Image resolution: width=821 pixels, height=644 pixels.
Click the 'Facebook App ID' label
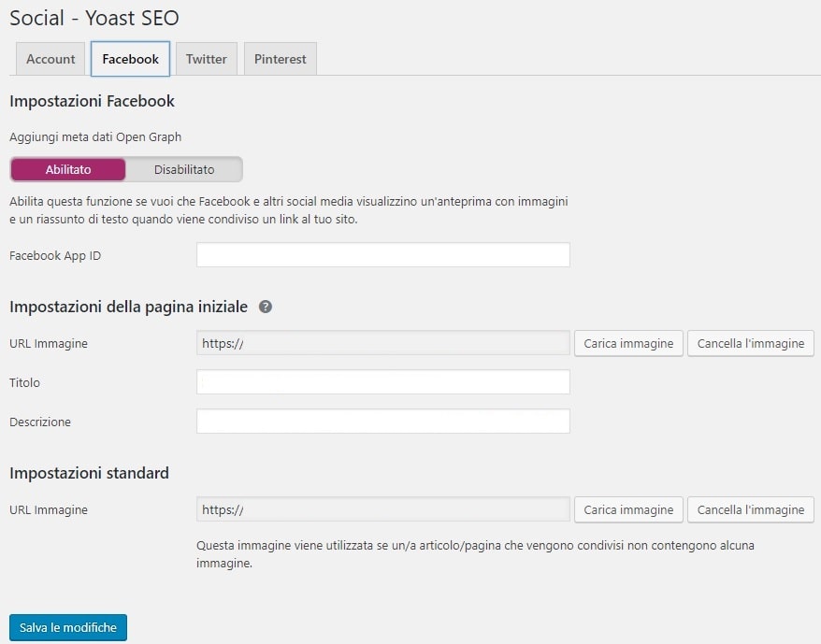coord(55,255)
